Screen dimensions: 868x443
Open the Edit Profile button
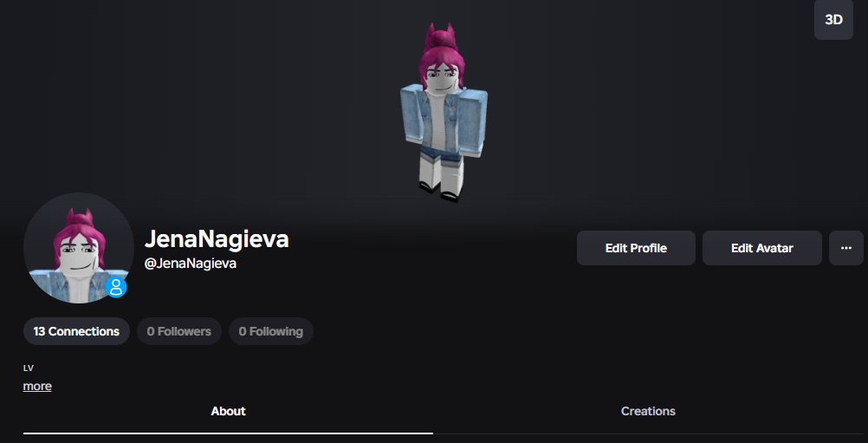click(636, 248)
